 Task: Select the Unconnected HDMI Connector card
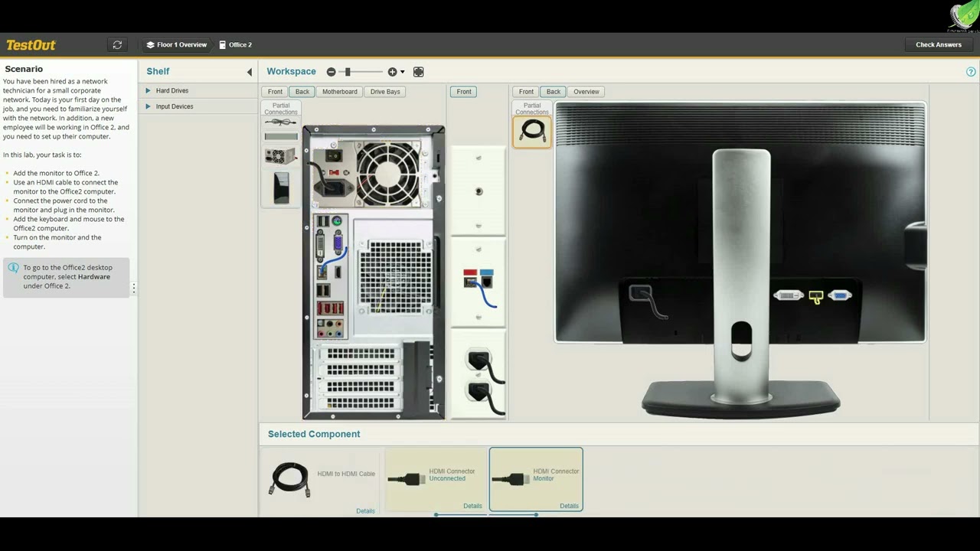click(x=436, y=479)
